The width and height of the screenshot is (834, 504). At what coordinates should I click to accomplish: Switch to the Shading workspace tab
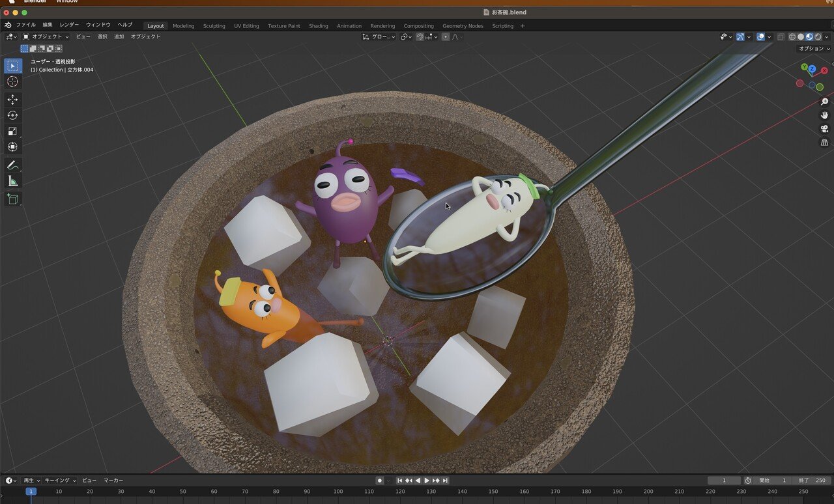point(318,25)
